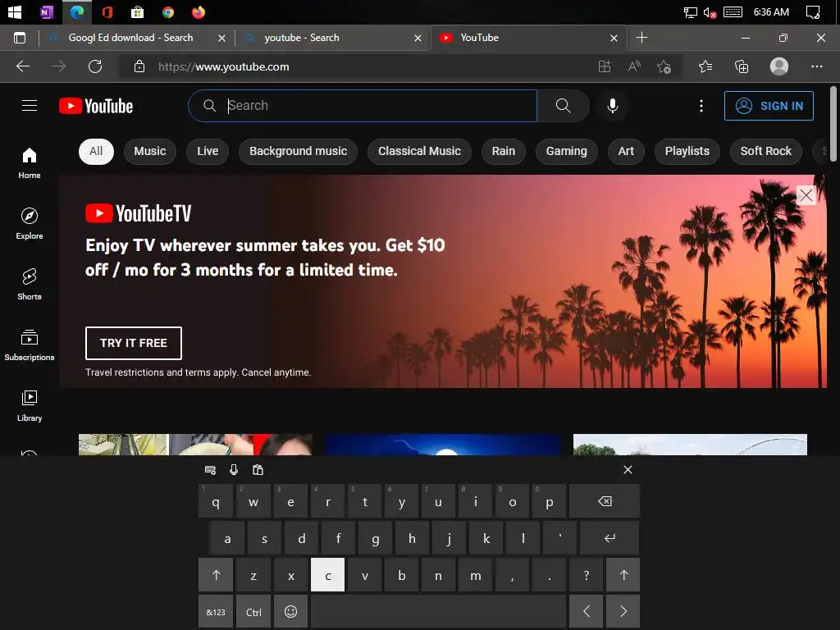The image size is (840, 630).
Task: Switch to &123 symbols layout
Action: 216,611
